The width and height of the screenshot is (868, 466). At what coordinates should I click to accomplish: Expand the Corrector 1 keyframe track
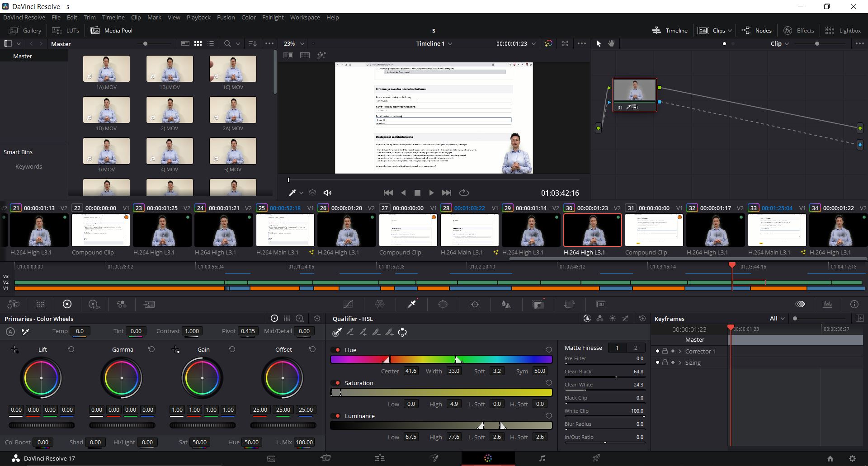point(680,351)
